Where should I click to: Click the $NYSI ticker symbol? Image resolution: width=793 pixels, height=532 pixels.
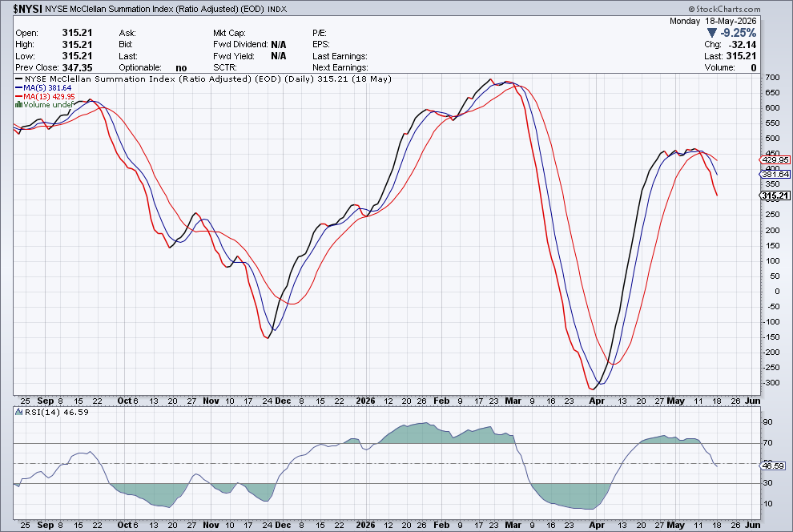click(x=27, y=9)
